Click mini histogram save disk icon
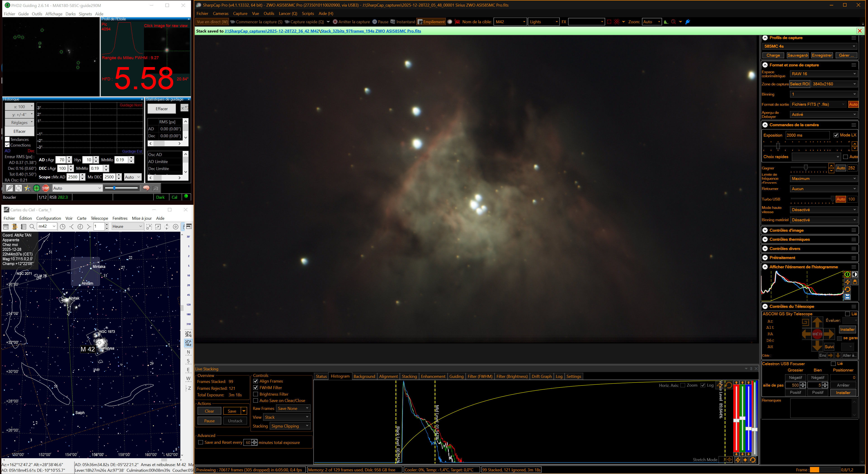868x474 pixels. 847,297
